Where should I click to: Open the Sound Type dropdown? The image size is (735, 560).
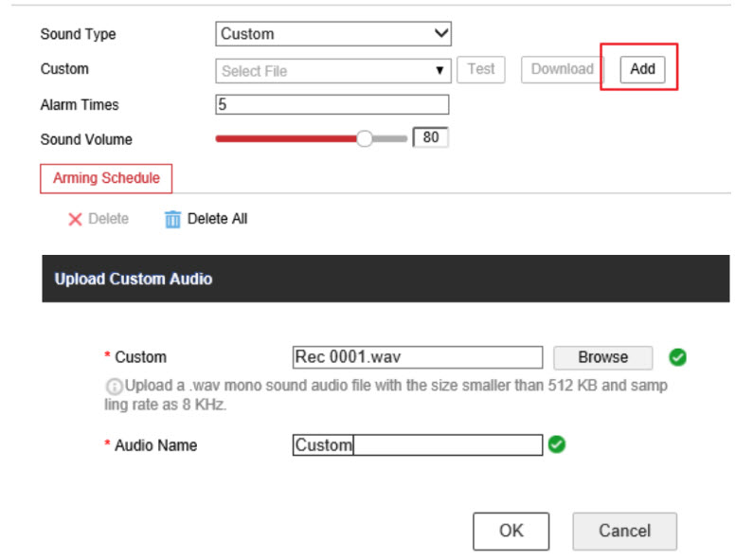[x=333, y=34]
